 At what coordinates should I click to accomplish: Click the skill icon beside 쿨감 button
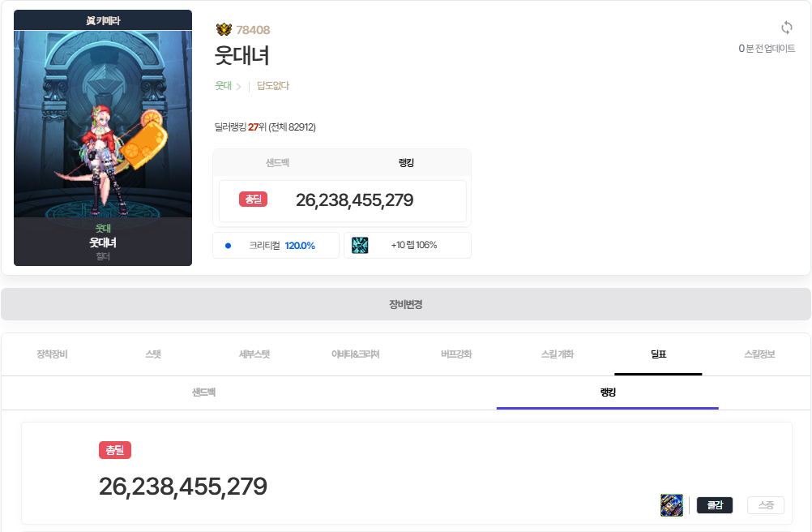pos(672,505)
